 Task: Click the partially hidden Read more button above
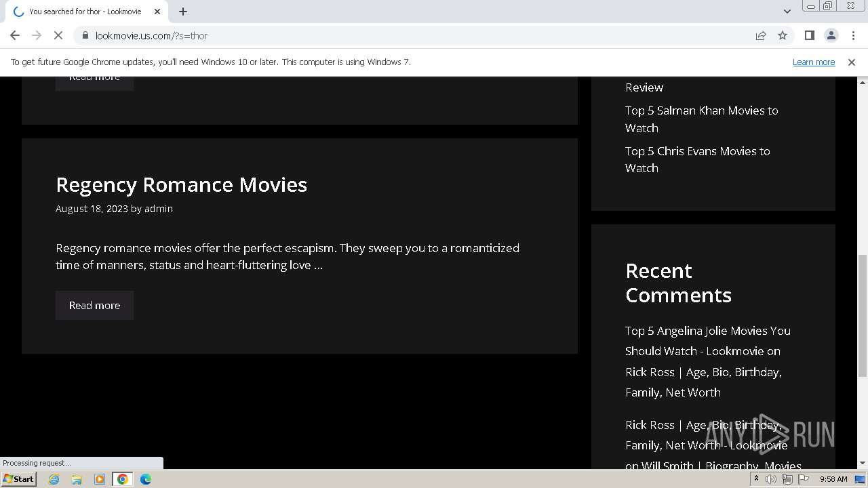(x=94, y=83)
